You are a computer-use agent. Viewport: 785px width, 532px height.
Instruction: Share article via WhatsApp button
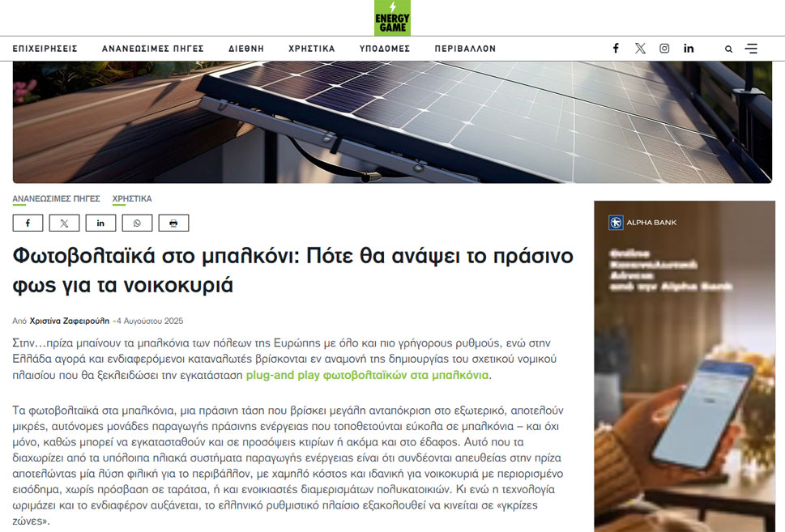(x=137, y=223)
